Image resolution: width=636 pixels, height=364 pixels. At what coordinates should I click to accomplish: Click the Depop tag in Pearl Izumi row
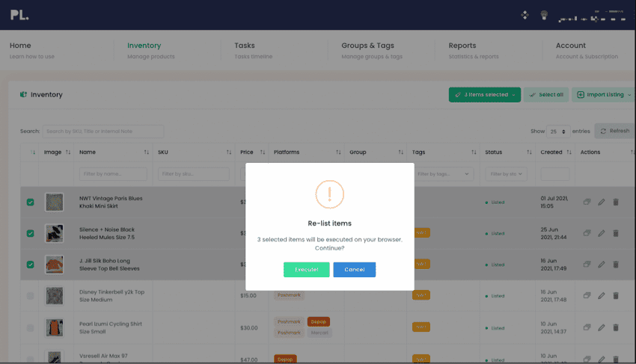tap(319, 322)
